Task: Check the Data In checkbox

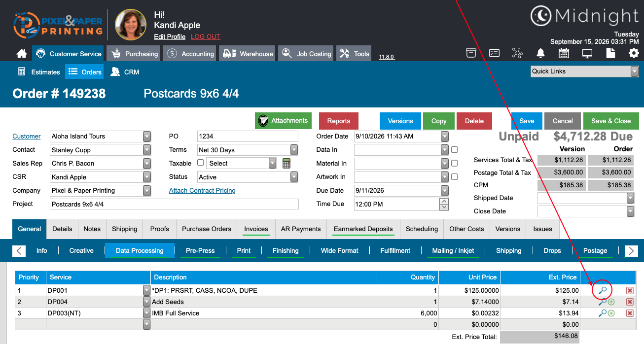Action: [x=455, y=150]
